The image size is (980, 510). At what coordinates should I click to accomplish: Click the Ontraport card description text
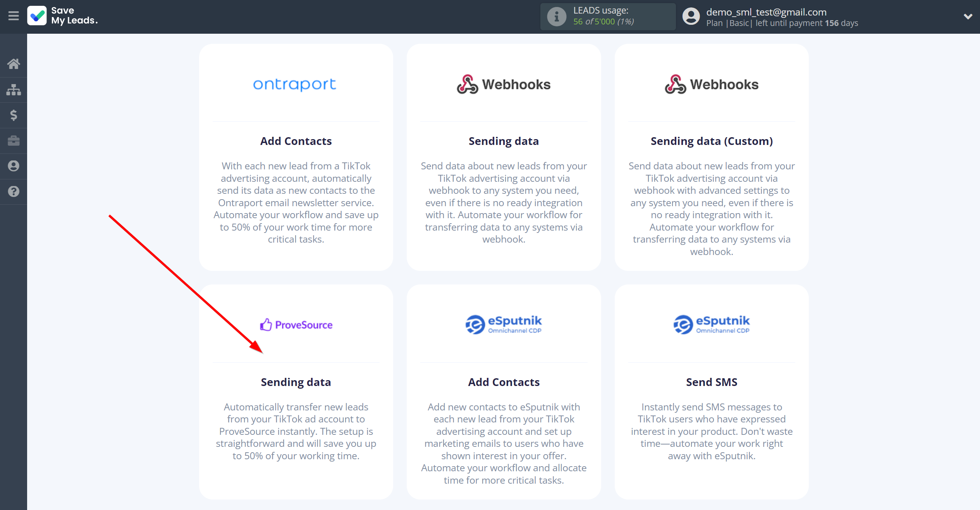tap(296, 203)
